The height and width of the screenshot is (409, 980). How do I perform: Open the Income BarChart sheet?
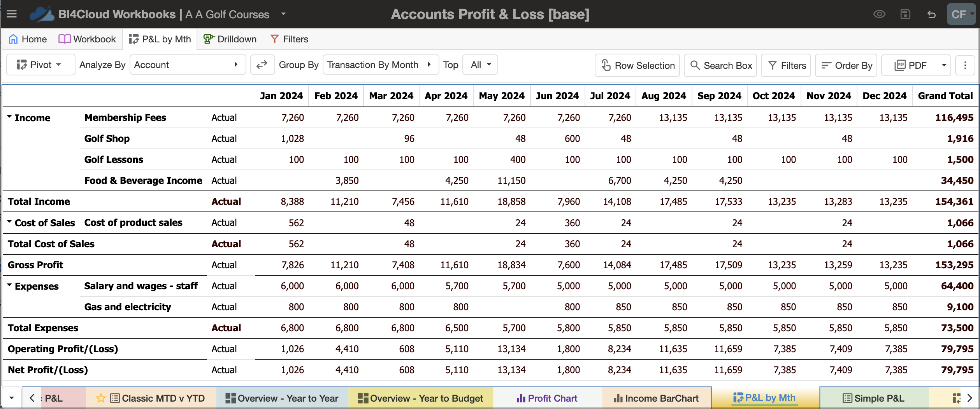pos(656,399)
